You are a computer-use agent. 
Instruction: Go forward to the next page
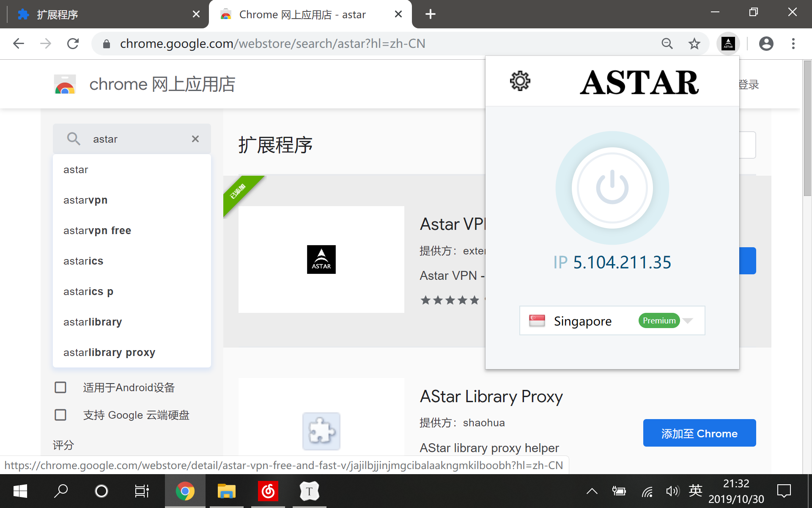[x=46, y=43]
